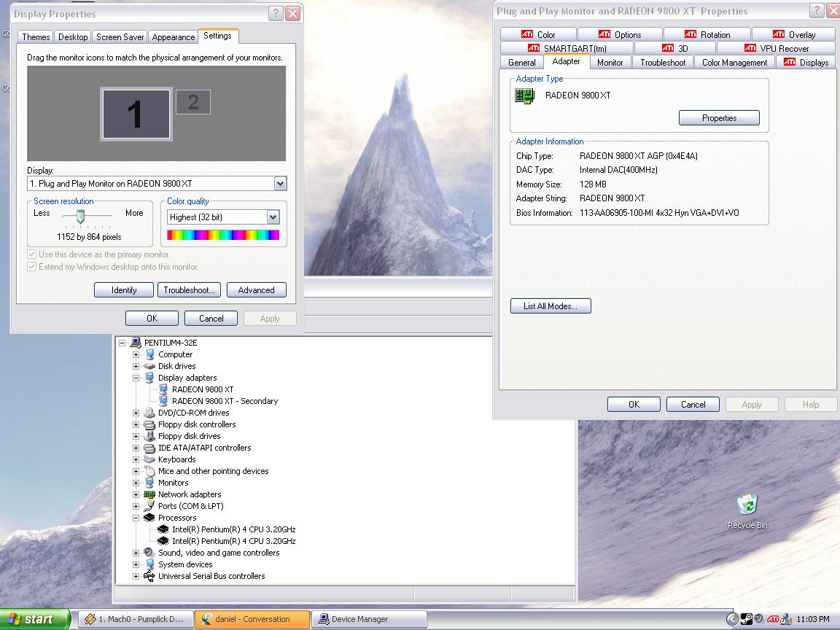840x630 pixels.
Task: Click the Ports (COM & LPT) icon
Action: pyautogui.click(x=149, y=506)
